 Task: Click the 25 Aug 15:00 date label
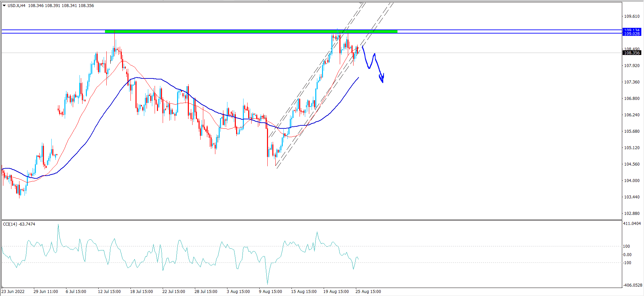tap(368, 292)
